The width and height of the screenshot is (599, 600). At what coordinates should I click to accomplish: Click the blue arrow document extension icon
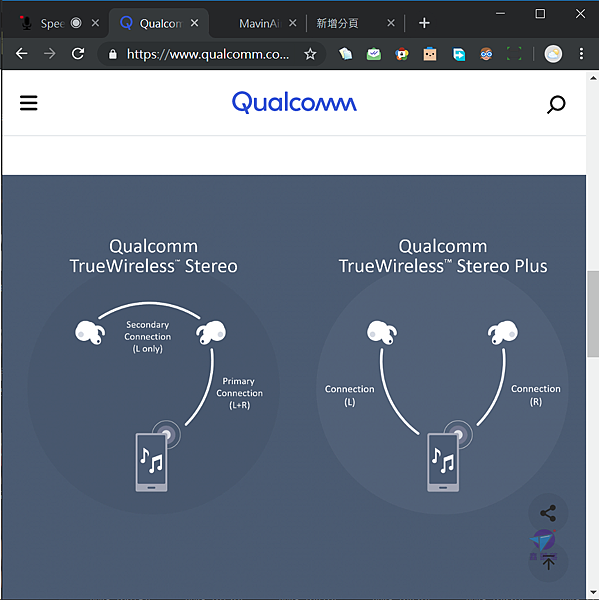[459, 54]
